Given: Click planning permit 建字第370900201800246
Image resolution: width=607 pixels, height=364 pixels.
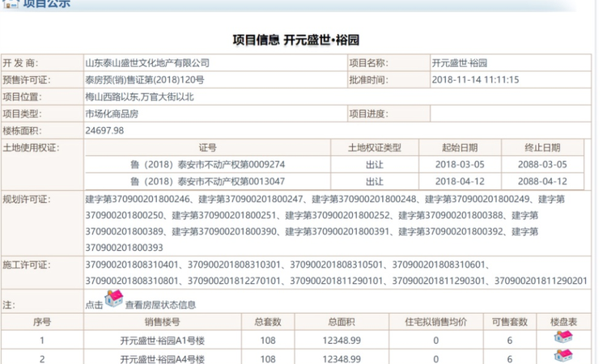Looking at the screenshot, I should (138, 199).
